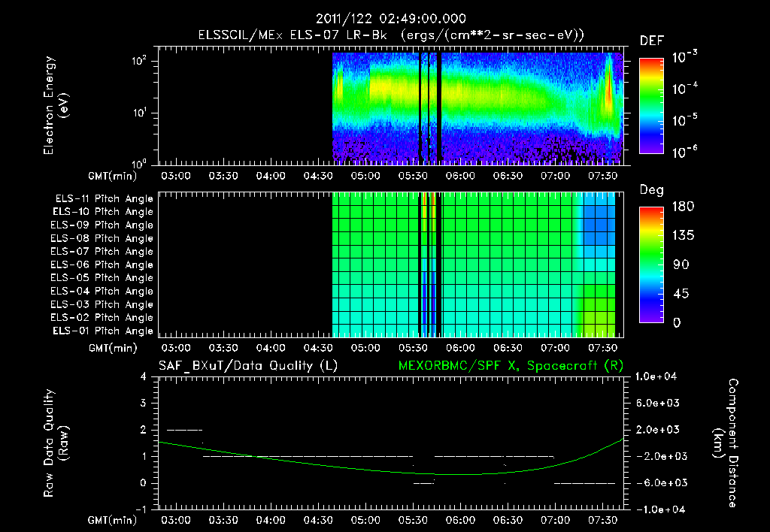Click the data quality segment at level 2
The width and height of the screenshot is (770, 532).
[185, 430]
